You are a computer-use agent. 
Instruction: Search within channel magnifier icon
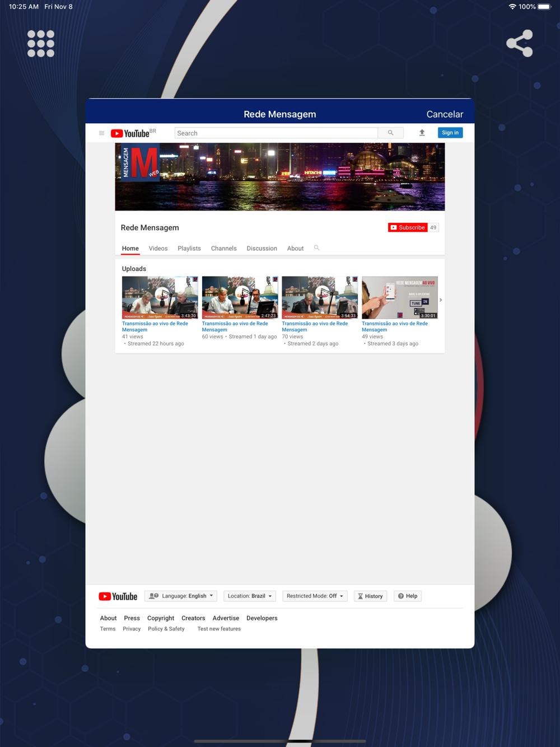point(317,248)
